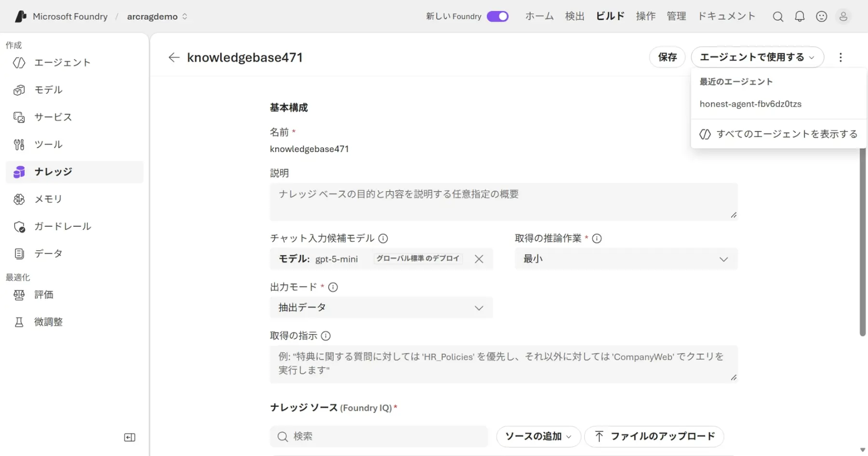Click the メモリ brain icon
The width and height of the screenshot is (868, 456).
tap(19, 199)
